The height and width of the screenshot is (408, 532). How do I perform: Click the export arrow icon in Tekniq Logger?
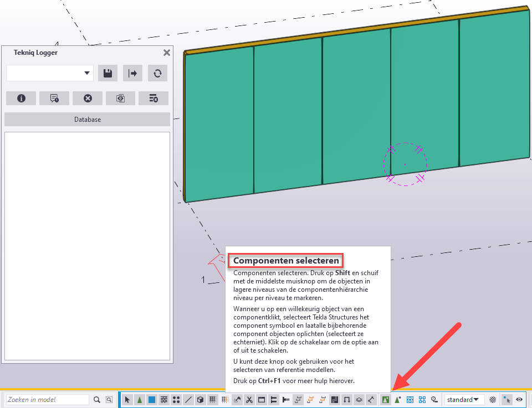tap(132, 73)
